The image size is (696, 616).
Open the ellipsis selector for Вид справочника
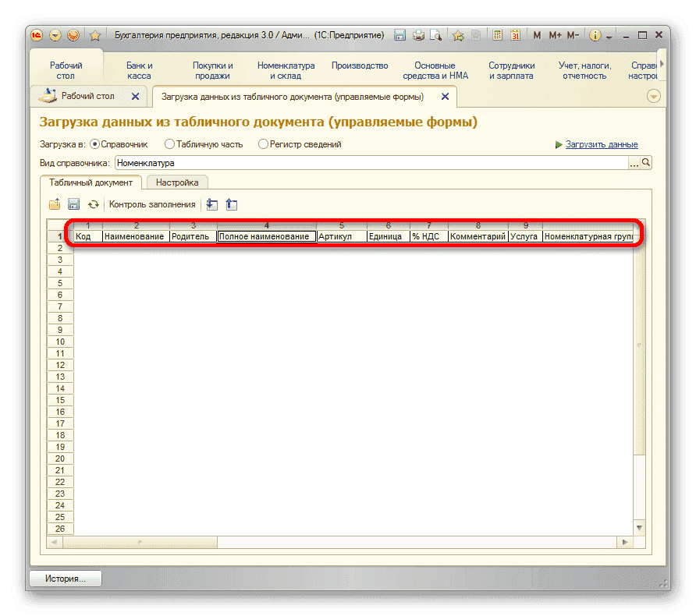[634, 163]
